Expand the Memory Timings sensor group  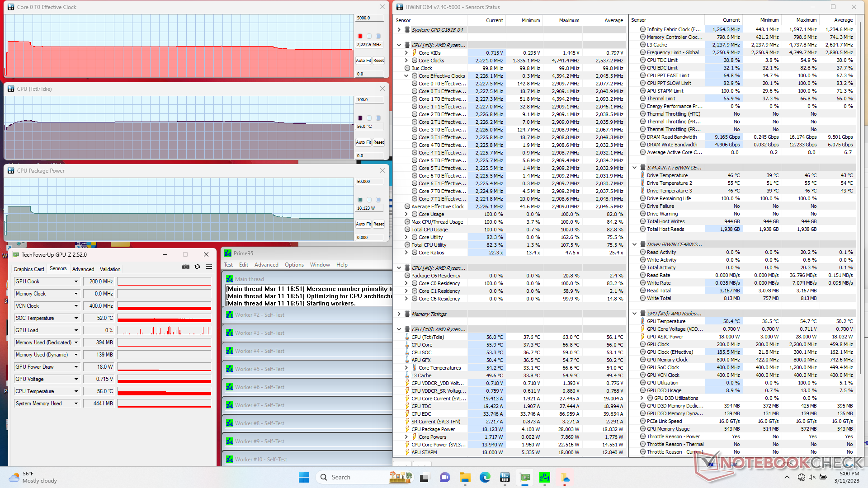pos(399,314)
